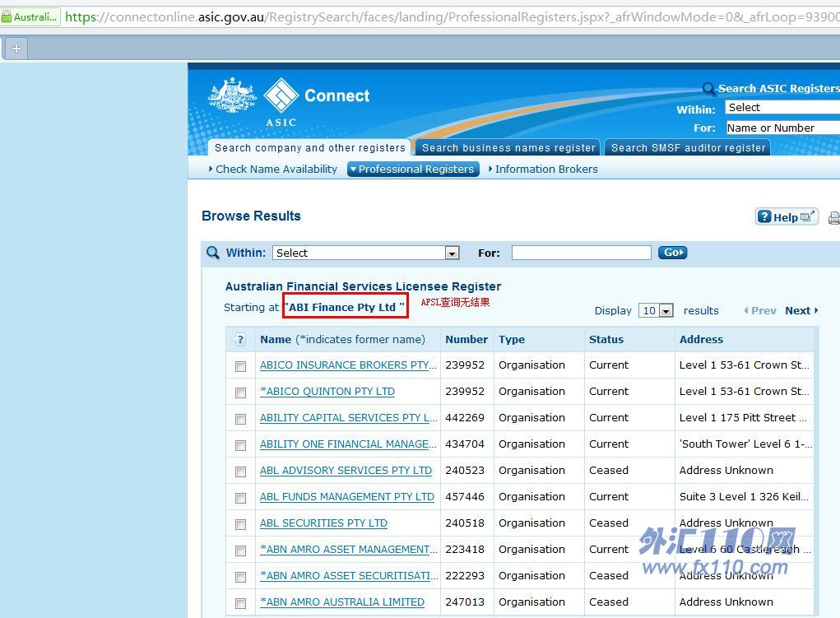Click the magnifier icon beside Search ASIC Registers
The height and width of the screenshot is (618, 840).
pyautogui.click(x=708, y=88)
